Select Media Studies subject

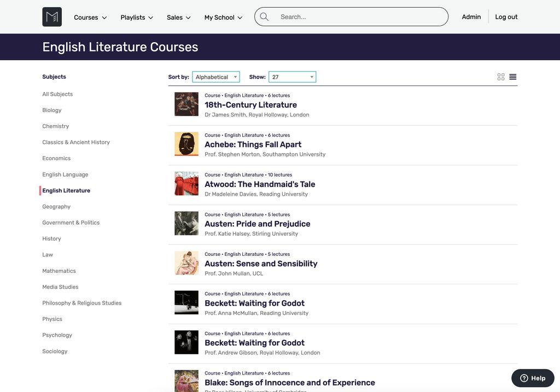pyautogui.click(x=60, y=286)
